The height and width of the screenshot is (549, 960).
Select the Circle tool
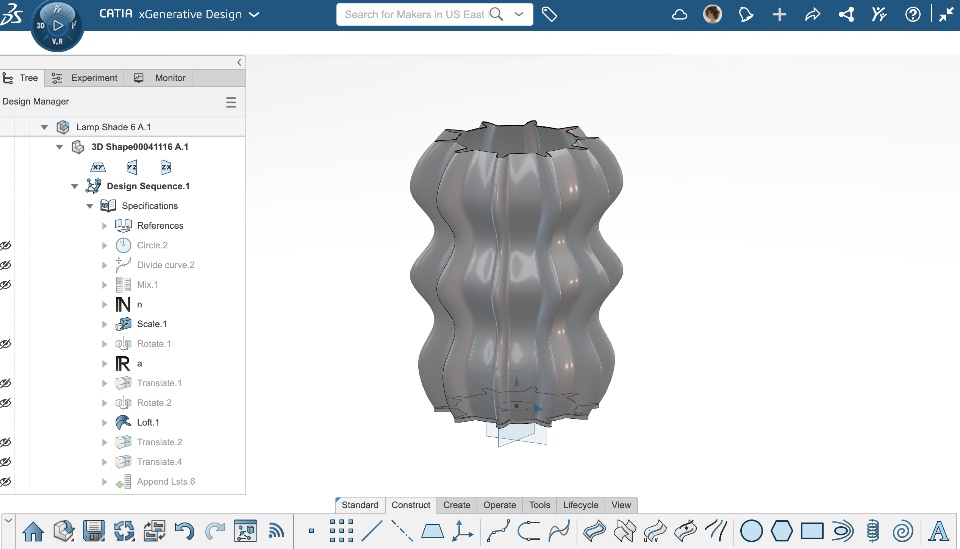(x=751, y=531)
